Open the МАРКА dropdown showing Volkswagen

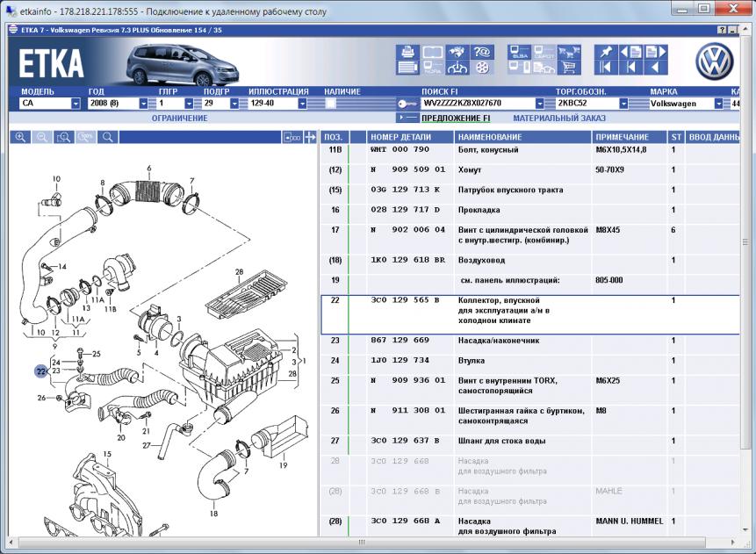[718, 104]
